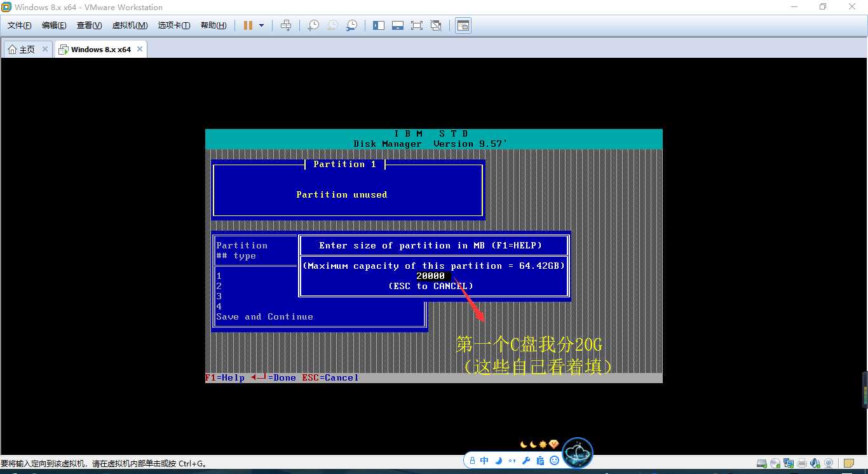Open the 编辑(E) menu
Viewport: 868px width, 474px height.
coord(54,25)
